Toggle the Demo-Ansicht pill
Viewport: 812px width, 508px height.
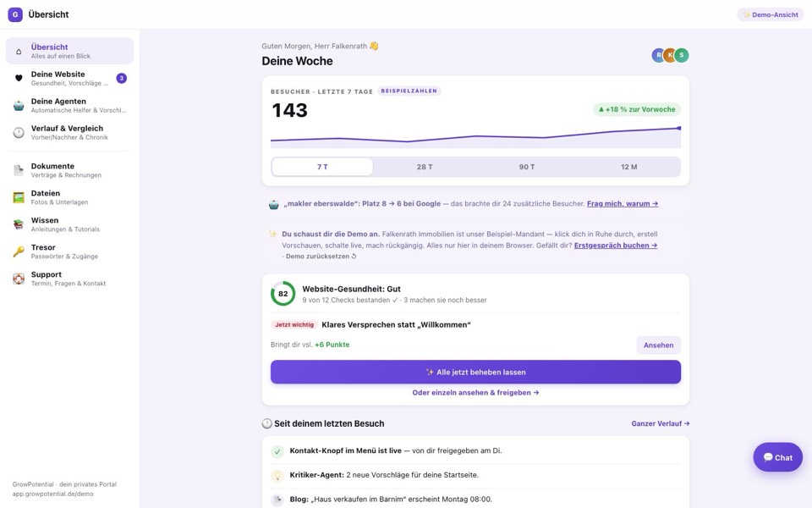(770, 14)
